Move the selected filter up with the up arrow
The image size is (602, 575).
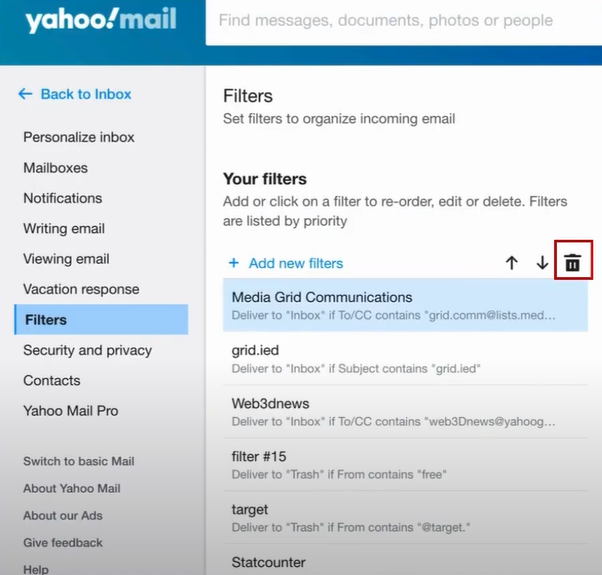click(511, 263)
